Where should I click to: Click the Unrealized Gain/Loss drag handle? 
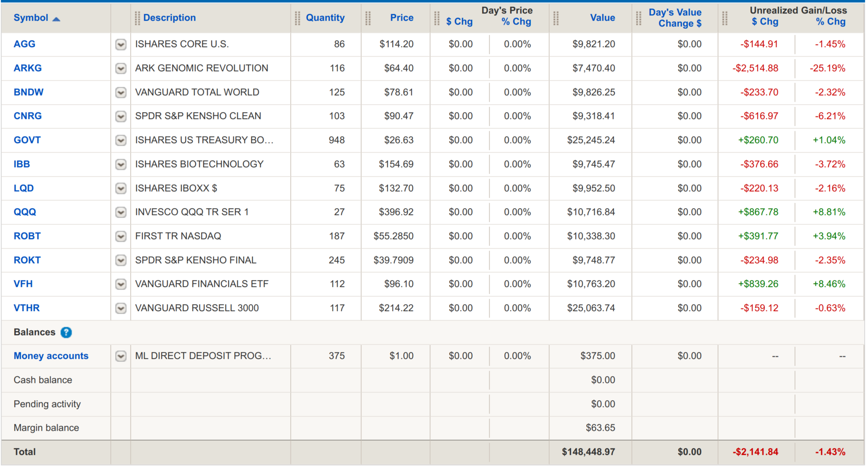pos(724,18)
